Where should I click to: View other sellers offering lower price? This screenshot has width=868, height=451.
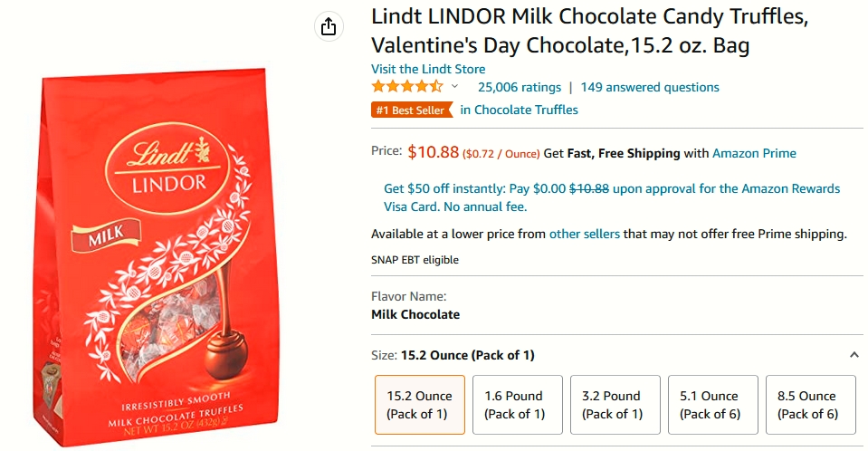coord(584,234)
